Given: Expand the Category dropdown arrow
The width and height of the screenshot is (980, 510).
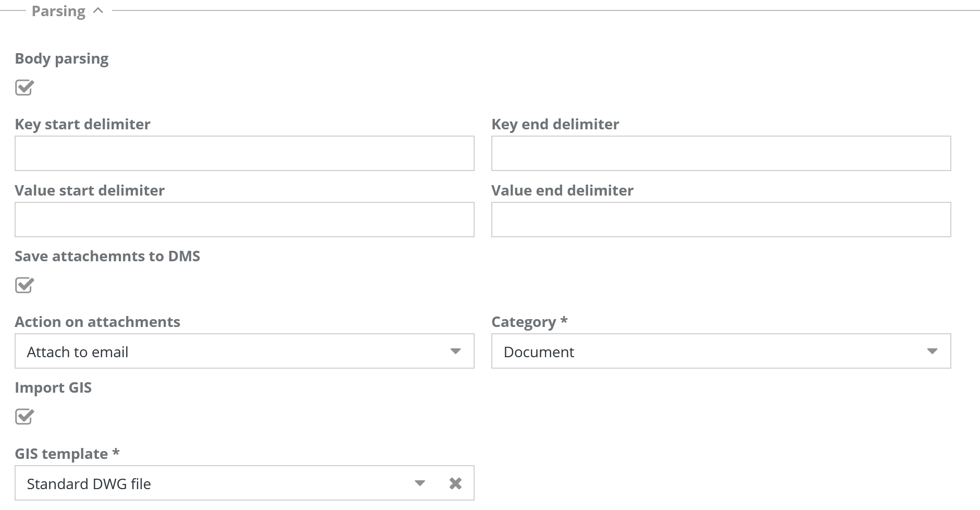Looking at the screenshot, I should coord(932,351).
